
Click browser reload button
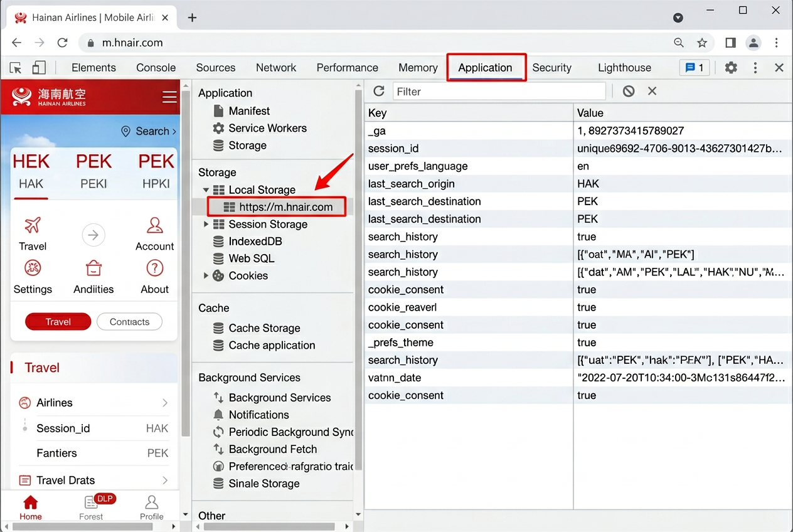(x=62, y=43)
